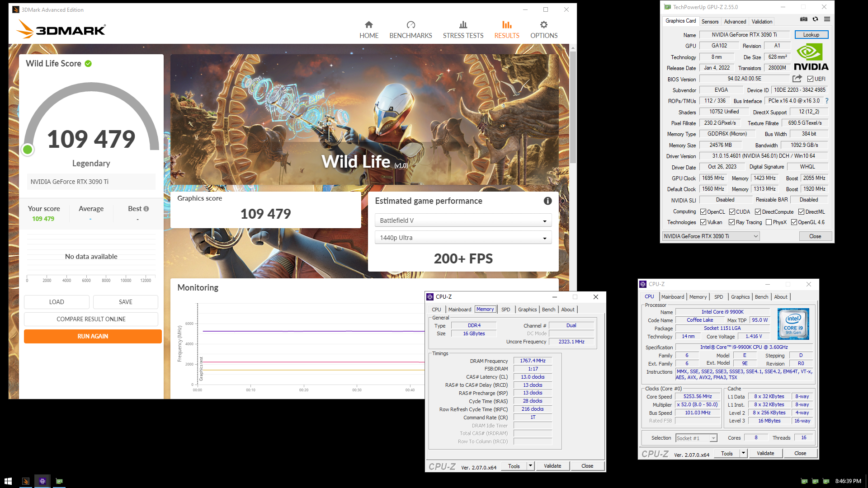Open the Estimated game performance info icon
The height and width of the screenshot is (488, 868).
tap(547, 201)
